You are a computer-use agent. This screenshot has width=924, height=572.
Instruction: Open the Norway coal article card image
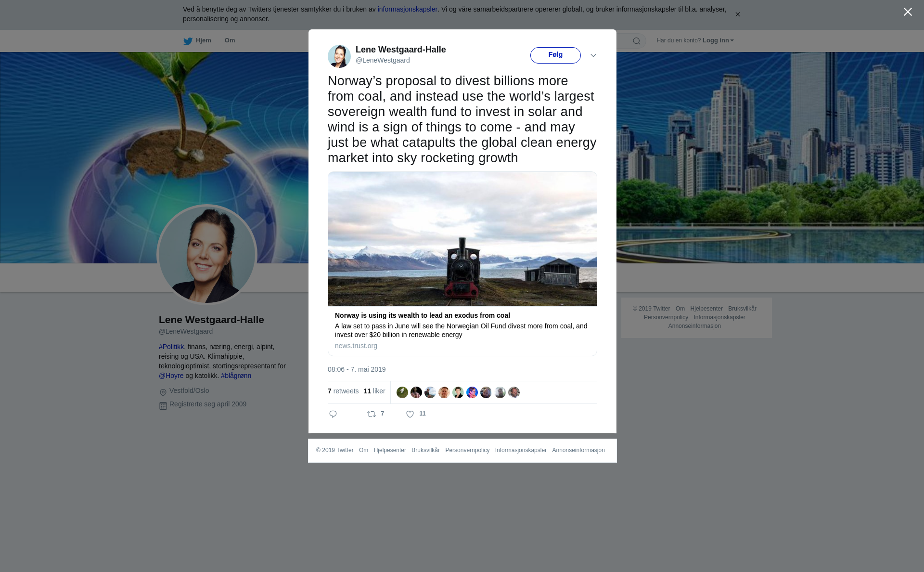(462, 239)
